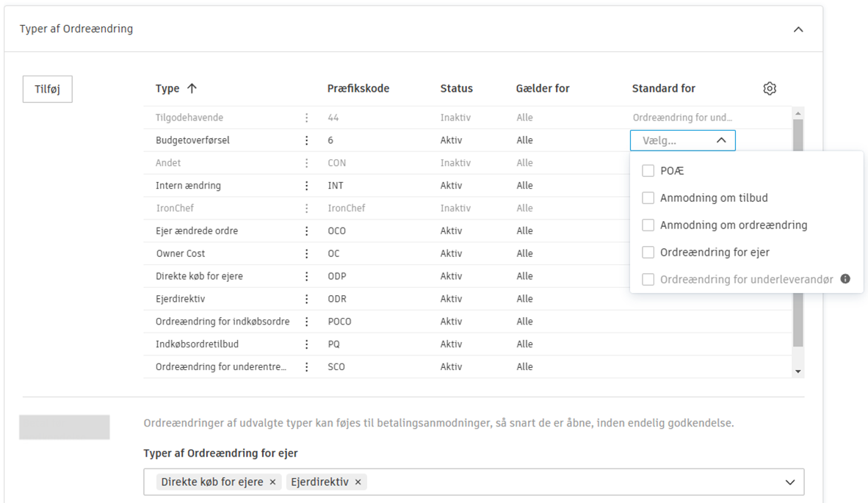Collapse the Typer af Ordreændring section
Viewport: 868px width, 503px height.
[x=798, y=30]
